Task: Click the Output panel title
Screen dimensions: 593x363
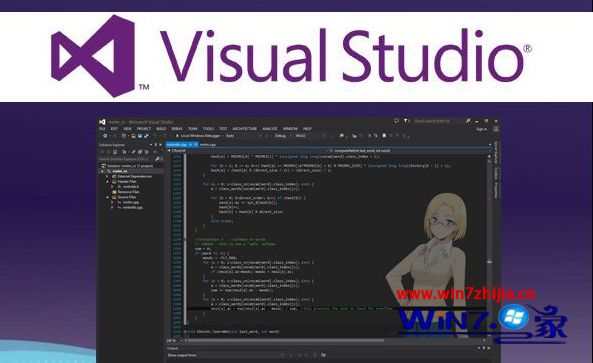Action: pos(172,348)
